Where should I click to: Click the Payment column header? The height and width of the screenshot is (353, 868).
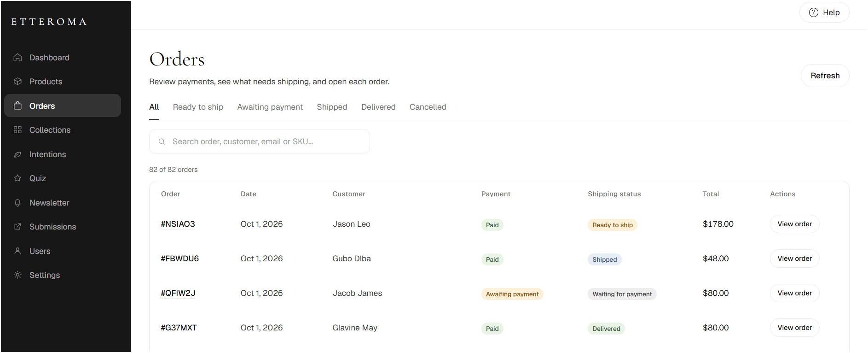(496, 194)
